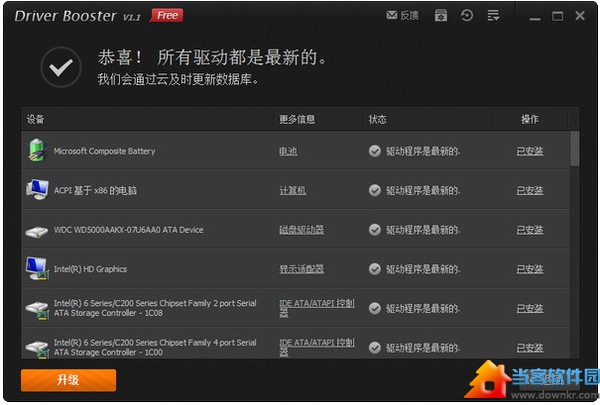Click status check icon for Microsoft Composite Battery
This screenshot has height=405, width=600.
[x=375, y=151]
